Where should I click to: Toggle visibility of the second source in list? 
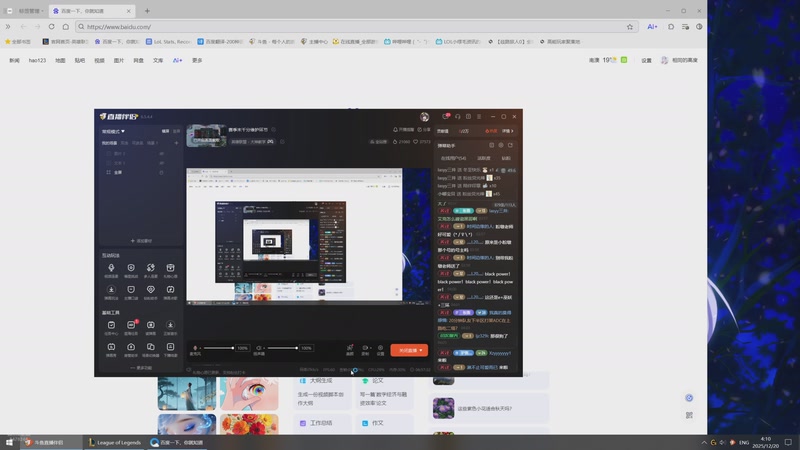(162, 163)
